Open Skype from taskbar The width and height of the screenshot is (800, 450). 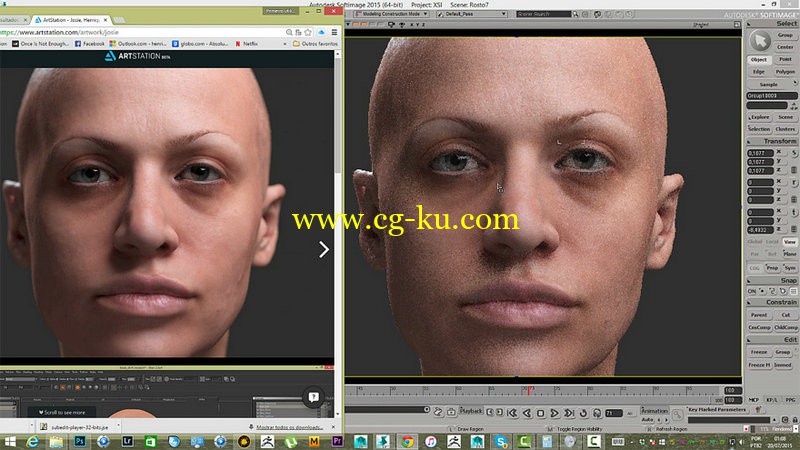[x=501, y=441]
